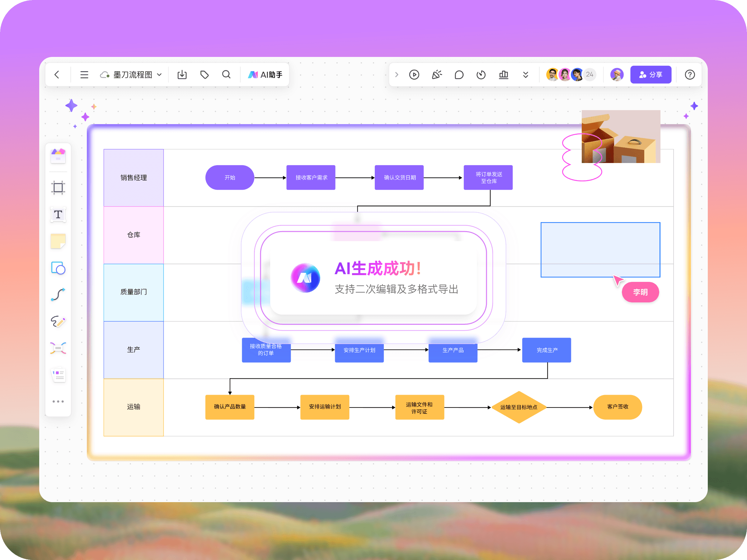The width and height of the screenshot is (747, 560).
Task: Select the light blue rectangle shape
Action: click(x=600, y=250)
